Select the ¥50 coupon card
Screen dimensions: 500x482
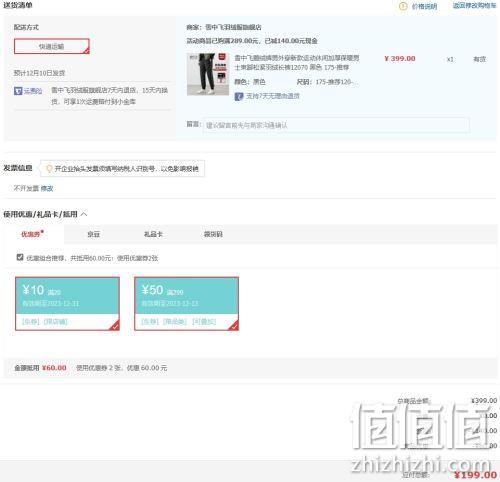click(x=186, y=304)
